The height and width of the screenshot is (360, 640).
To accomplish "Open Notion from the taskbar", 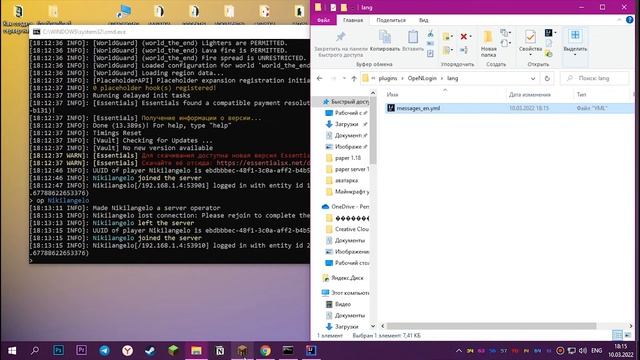I will point(220,350).
